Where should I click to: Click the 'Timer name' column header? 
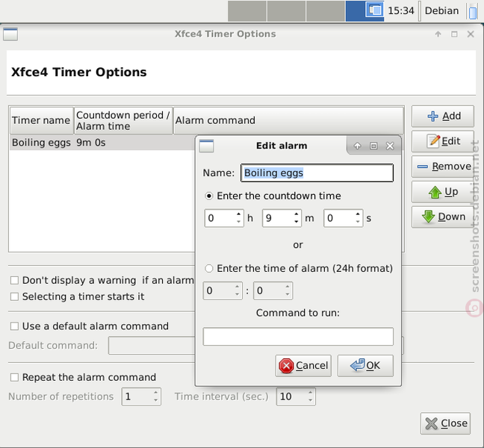coord(41,120)
